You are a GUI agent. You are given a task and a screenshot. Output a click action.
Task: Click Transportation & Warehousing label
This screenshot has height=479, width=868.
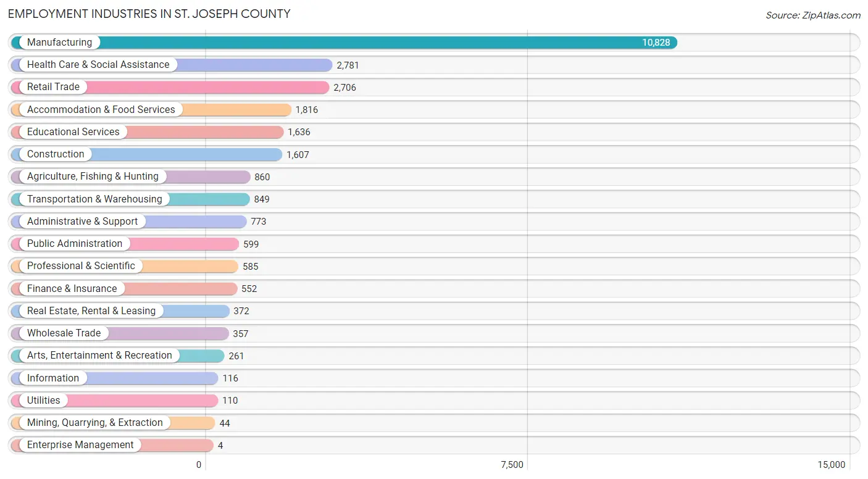coord(94,199)
